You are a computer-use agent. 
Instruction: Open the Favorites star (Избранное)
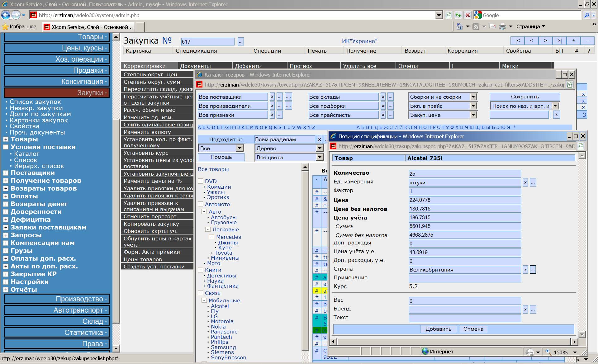[x=19, y=27]
